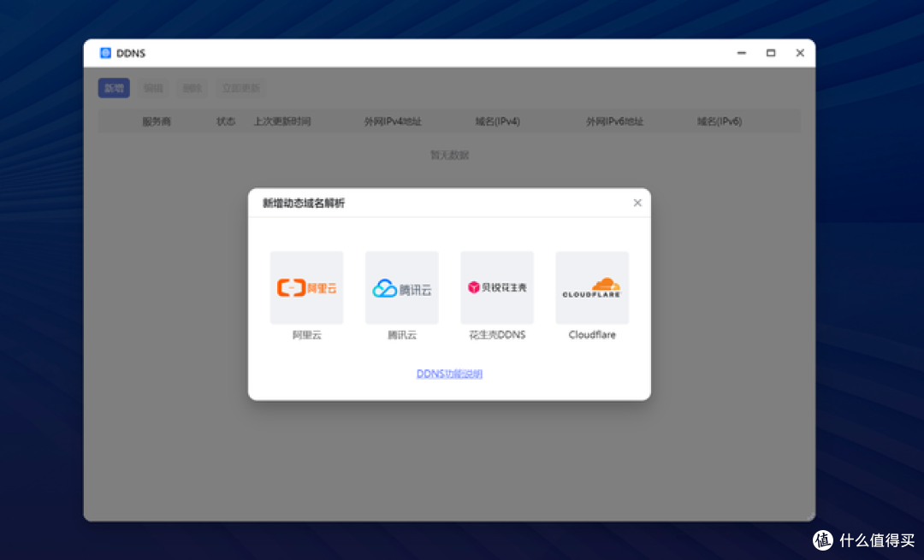
Task: Close the DDNS window
Action: [x=800, y=53]
